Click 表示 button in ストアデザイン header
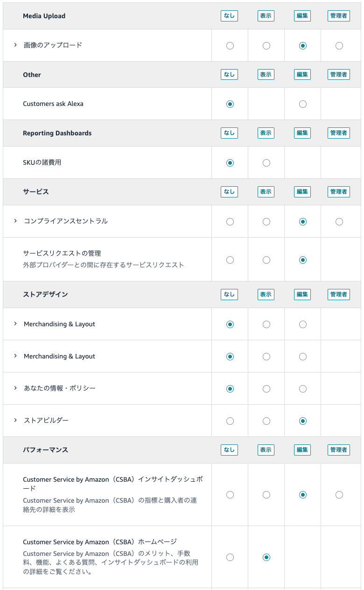Screen dimensions: 364x590 tap(266, 295)
